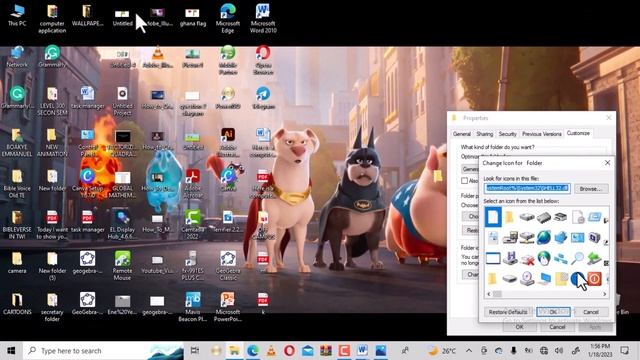Click OK in the Properties window
Viewport: 640px width, 360px height.
click(519, 327)
